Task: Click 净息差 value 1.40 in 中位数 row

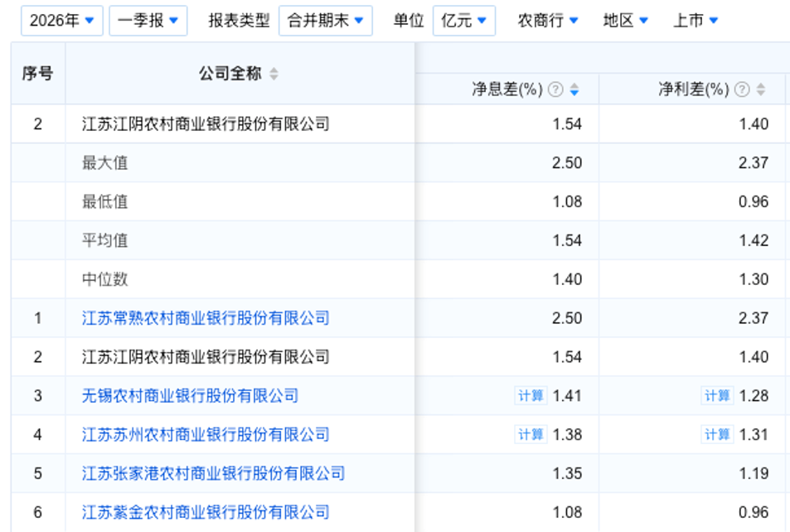Action: (567, 279)
